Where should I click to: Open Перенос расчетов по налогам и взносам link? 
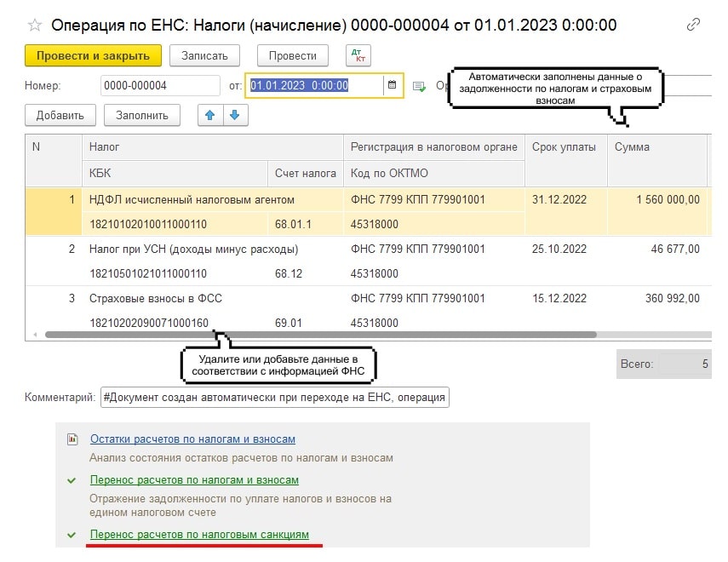coord(194,480)
